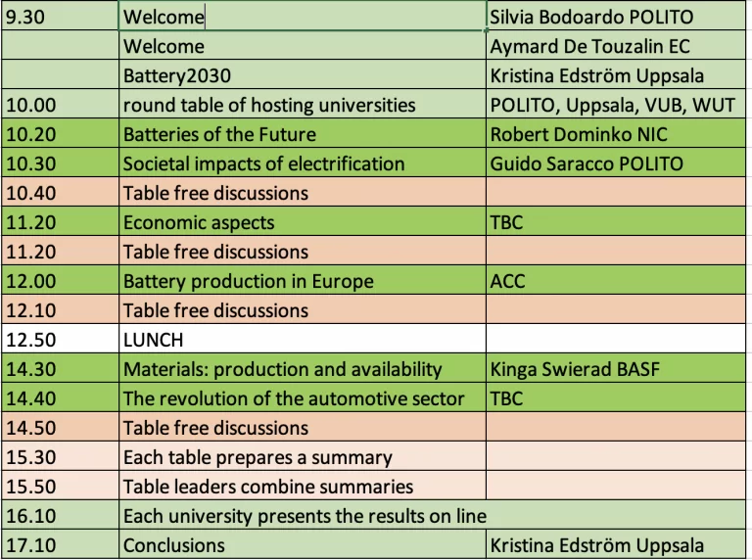Select the Conclusions cell
Screen dimensions: 752x560
[303, 544]
